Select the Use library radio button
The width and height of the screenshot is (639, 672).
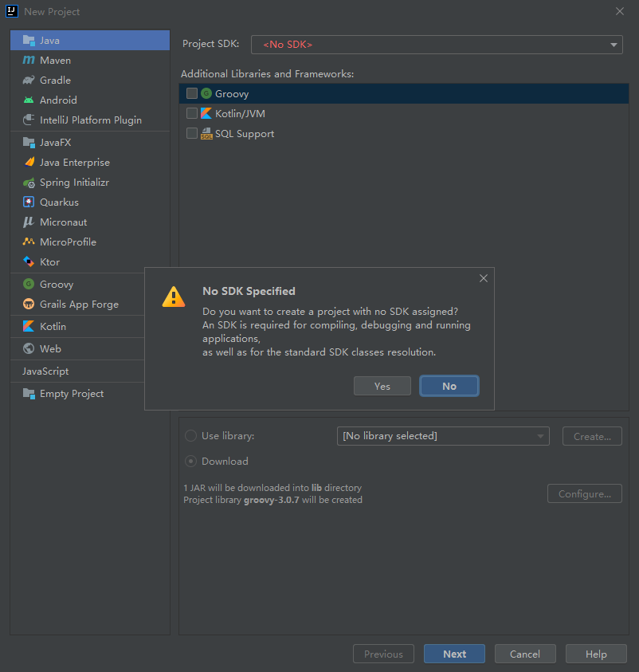190,436
